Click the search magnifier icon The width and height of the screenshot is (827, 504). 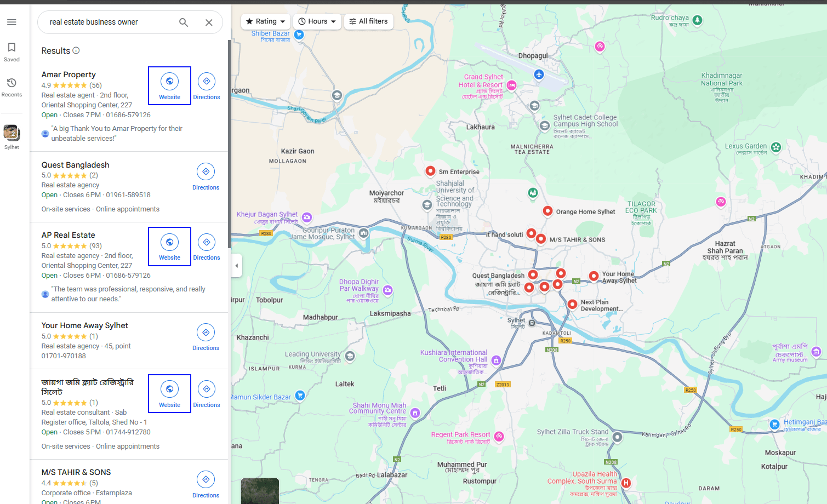tap(184, 22)
